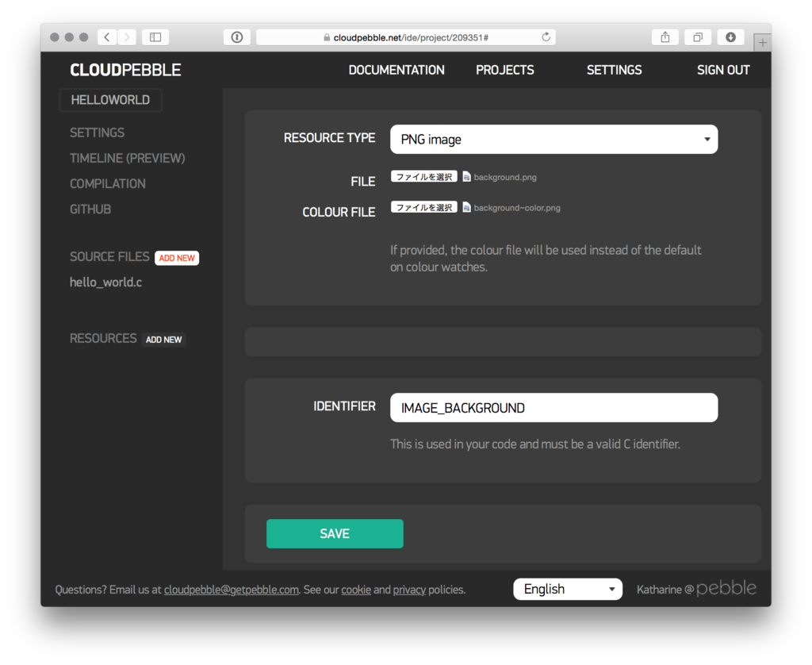812x665 pixels.
Task: Add a new tab with the plus icon
Action: coord(762,43)
